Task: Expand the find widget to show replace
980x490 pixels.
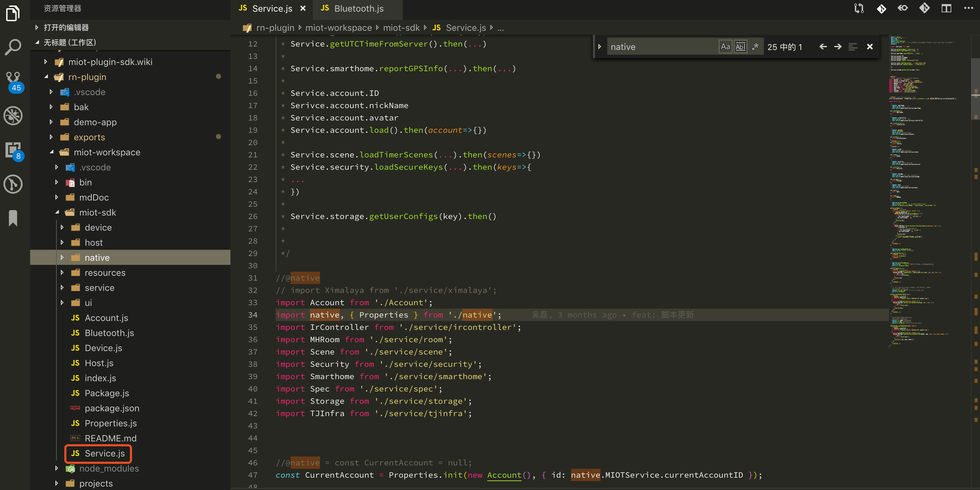Action: [599, 47]
